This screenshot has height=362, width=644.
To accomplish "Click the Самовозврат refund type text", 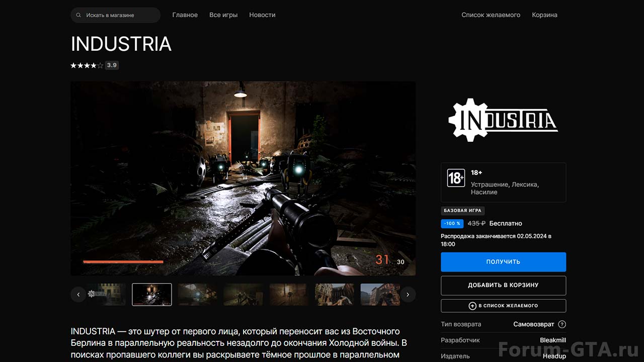I will (x=534, y=324).
